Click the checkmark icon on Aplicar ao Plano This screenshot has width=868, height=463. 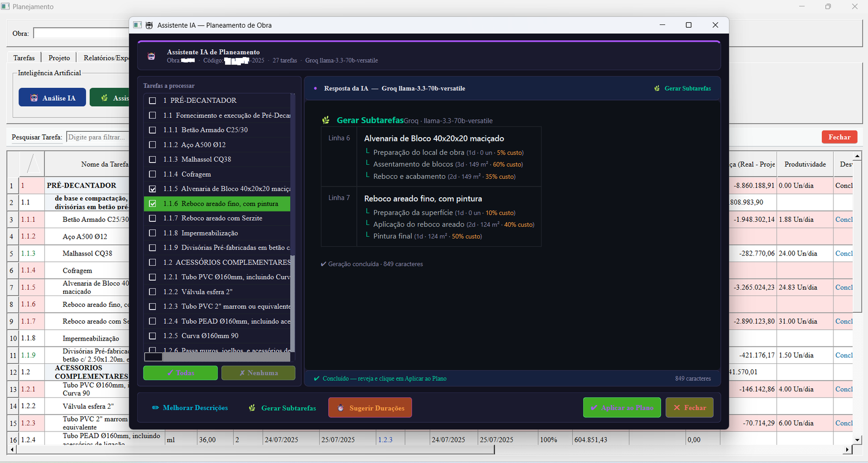click(594, 408)
